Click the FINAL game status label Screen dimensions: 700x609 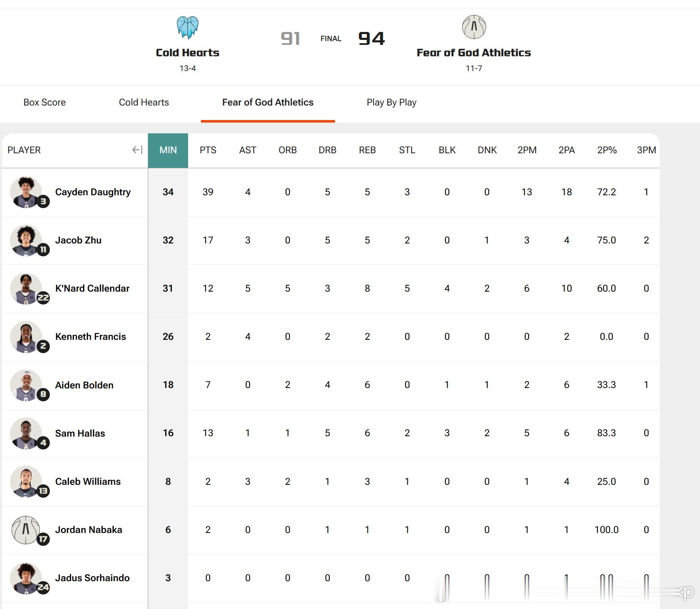point(331,39)
